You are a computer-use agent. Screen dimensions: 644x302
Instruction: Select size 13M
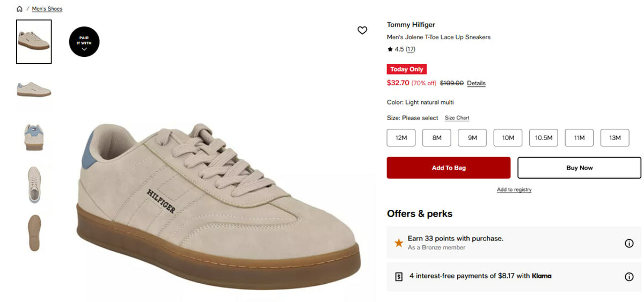pos(614,138)
